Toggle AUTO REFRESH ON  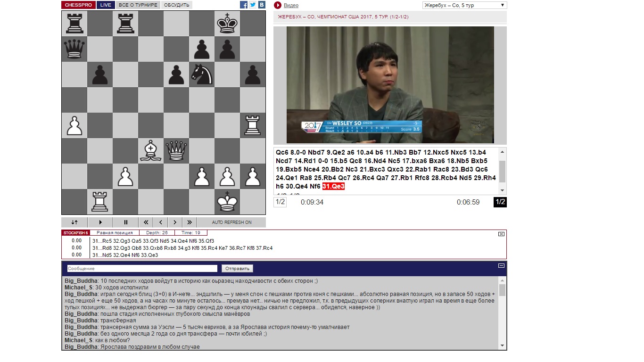tap(231, 222)
